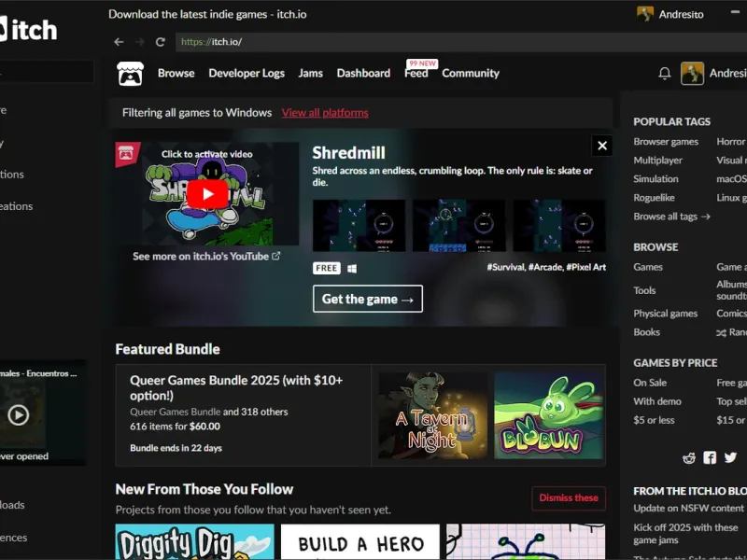Open Developer Logs in the navigation
The image size is (747, 560).
(x=247, y=74)
